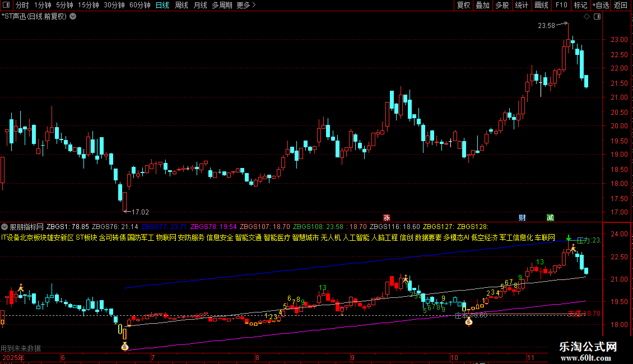Click the ZBGS76: 21.14 value
The image size is (633, 364).
click(x=115, y=227)
